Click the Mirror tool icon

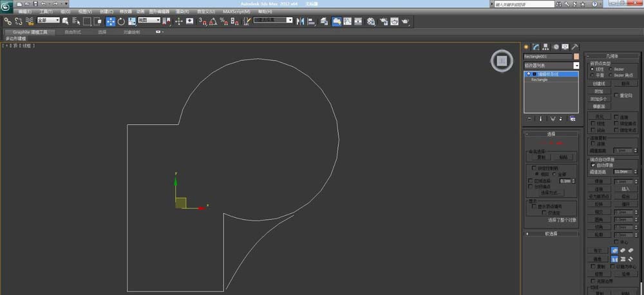point(300,21)
